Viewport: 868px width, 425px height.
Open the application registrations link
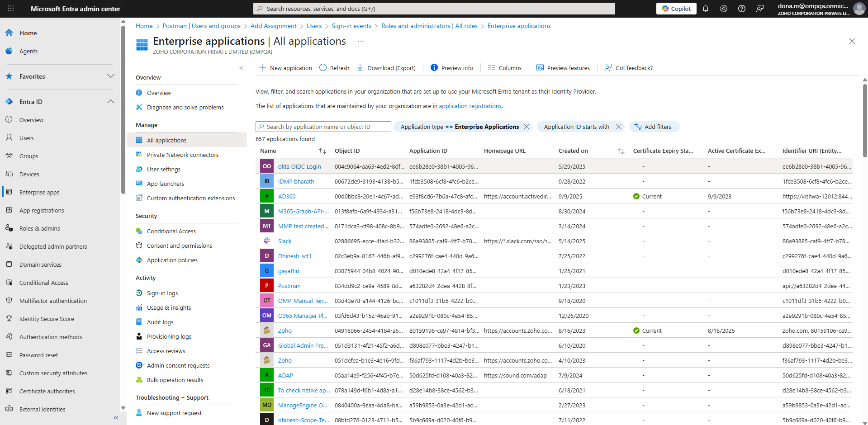tap(470, 106)
